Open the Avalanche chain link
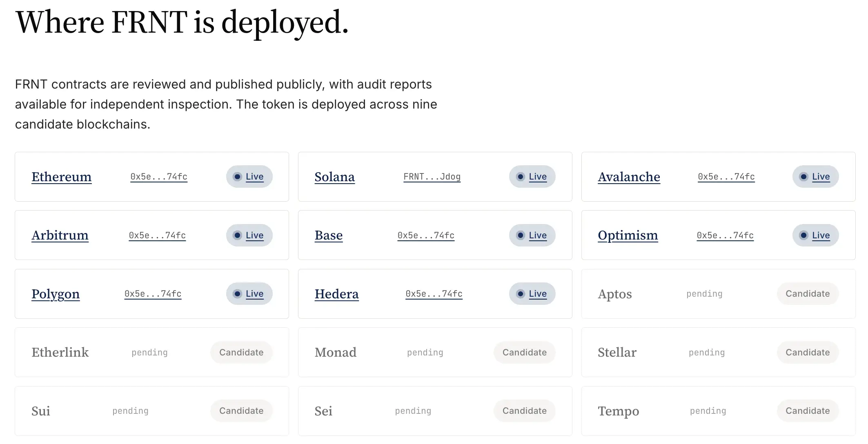The width and height of the screenshot is (868, 444). [x=629, y=177]
